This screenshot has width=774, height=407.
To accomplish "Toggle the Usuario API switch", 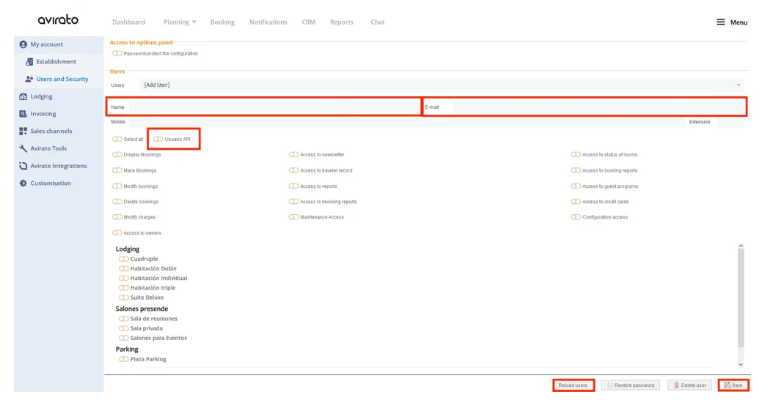I will coord(160,139).
